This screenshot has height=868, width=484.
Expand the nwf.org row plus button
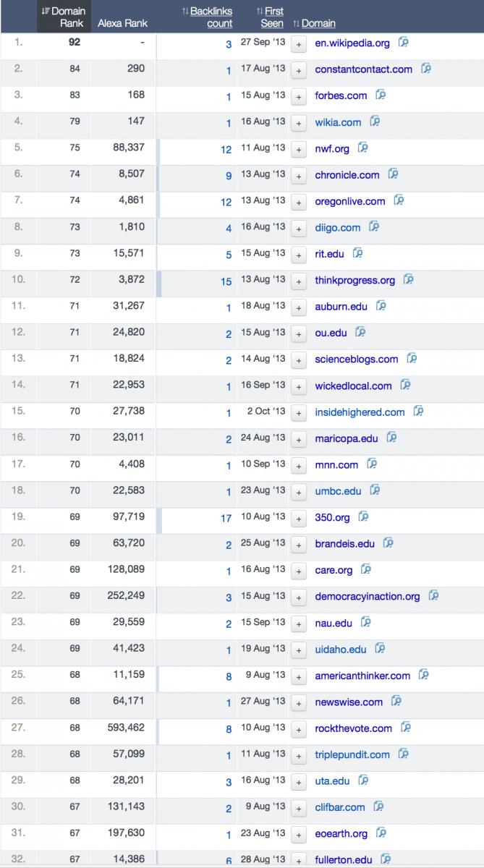point(298,149)
